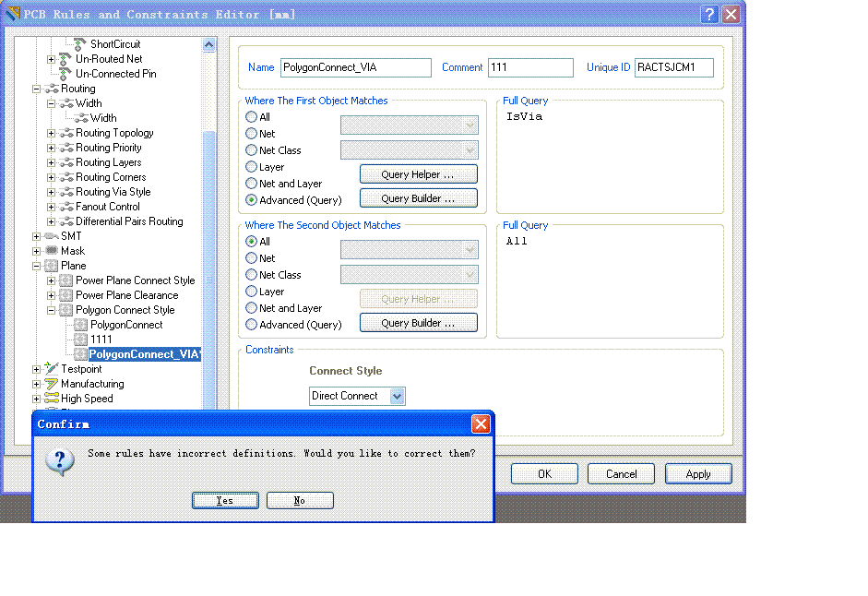Select Layer for the second object
868x596 pixels.
[251, 292]
